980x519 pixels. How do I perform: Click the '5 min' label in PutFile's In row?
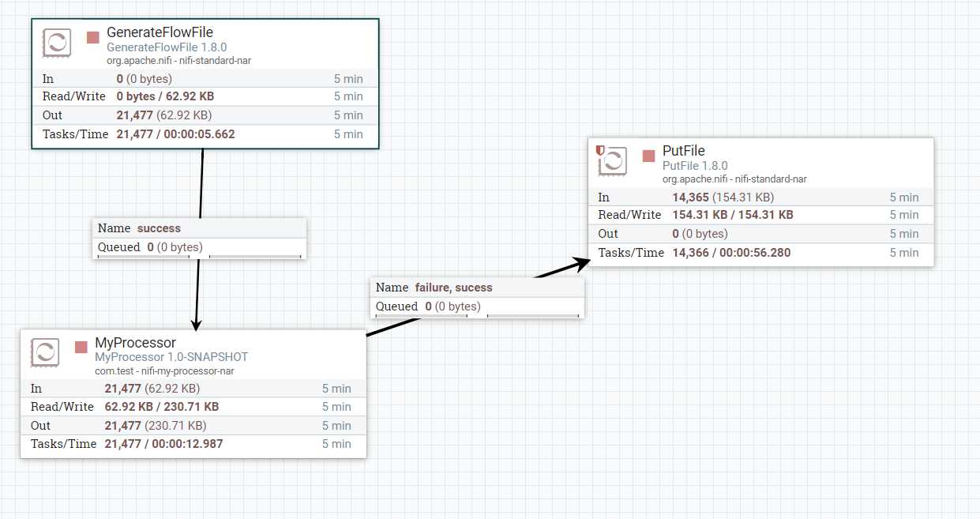(904, 197)
